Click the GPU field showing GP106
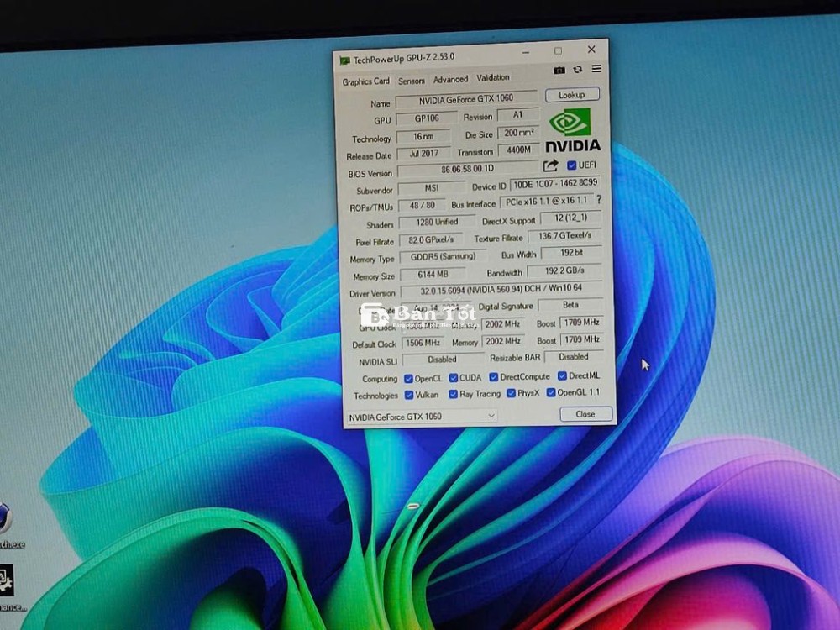The image size is (840, 630). pyautogui.click(x=427, y=118)
